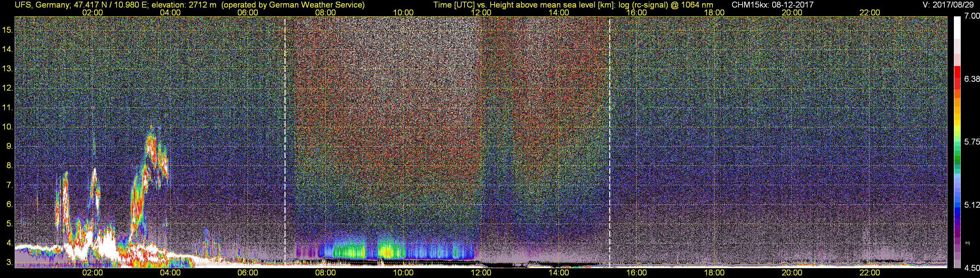980x278 pixels.
Task: Select the 14:00 label on the bottom time axis
Action: tap(559, 273)
